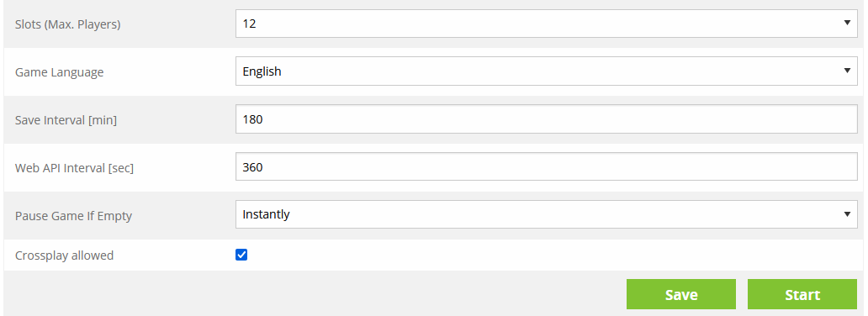Select the value 12 in Slots box
The image size is (868, 316).
[249, 24]
